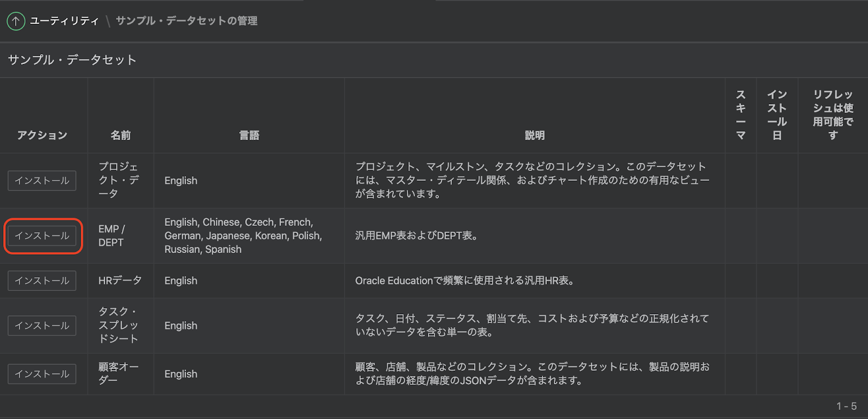Click サンプル・データセットの管理 breadcrumb
Screen dimensions: 868x419
tap(187, 21)
